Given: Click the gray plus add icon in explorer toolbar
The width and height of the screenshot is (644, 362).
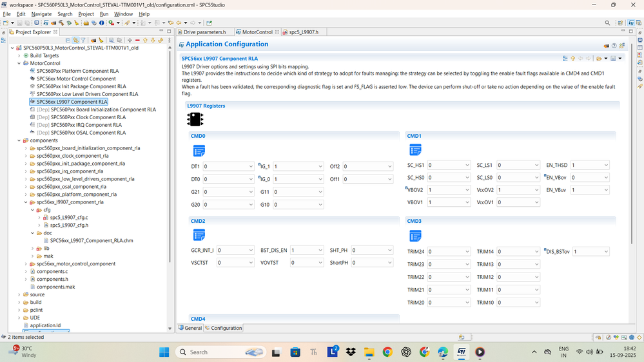Looking at the screenshot, I should pos(130,40).
